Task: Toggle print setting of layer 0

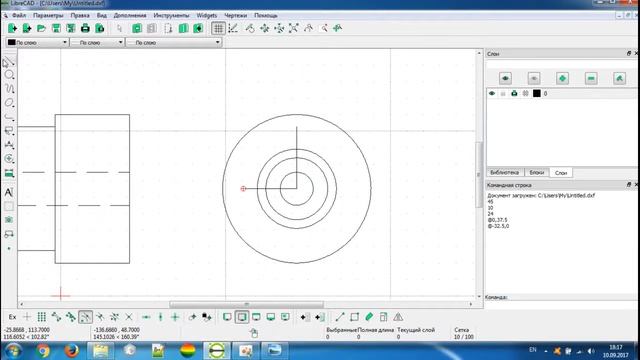Action: coord(514,93)
